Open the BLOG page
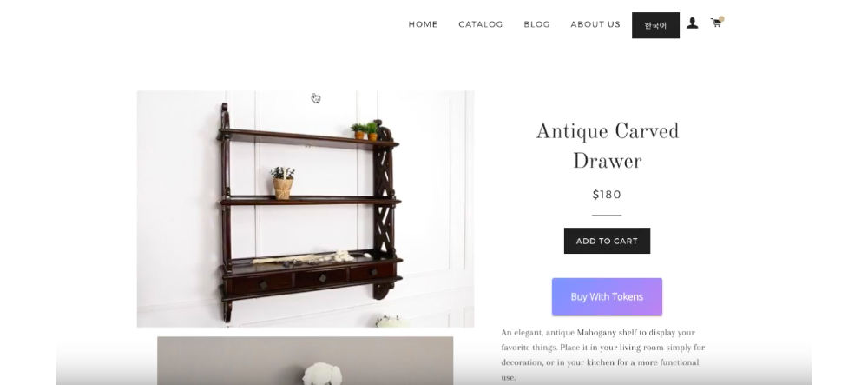This screenshot has height=385, width=868. 536,24
